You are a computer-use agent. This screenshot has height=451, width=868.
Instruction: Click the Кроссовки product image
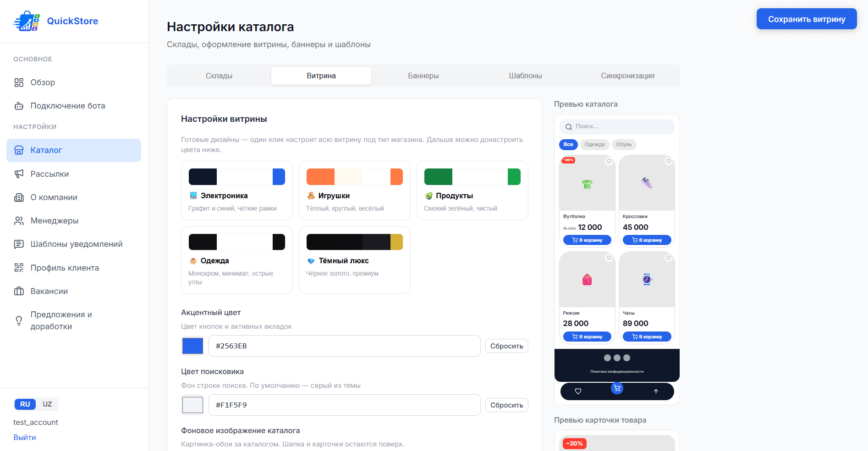tap(647, 183)
